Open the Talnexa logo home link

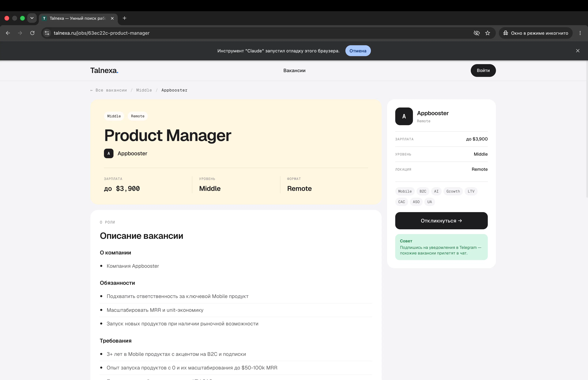click(x=104, y=71)
